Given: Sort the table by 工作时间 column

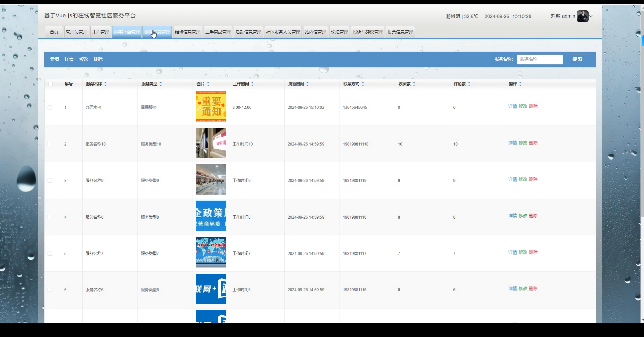Looking at the screenshot, I should click(252, 84).
